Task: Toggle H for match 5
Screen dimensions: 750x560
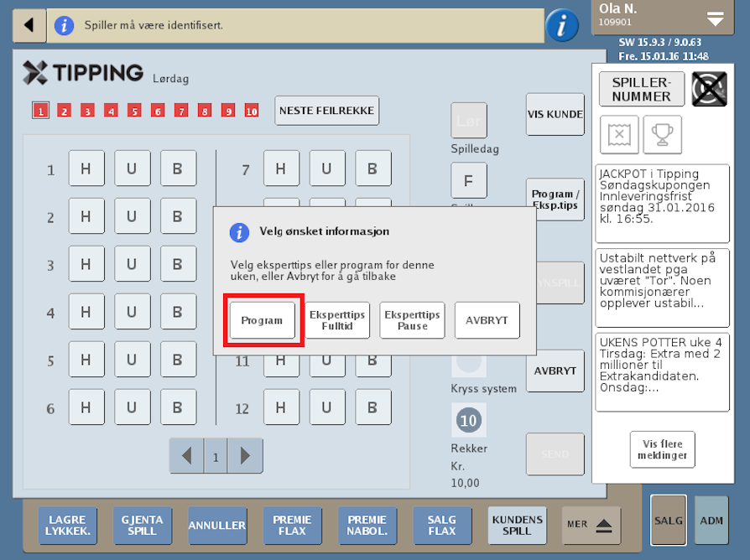Action: click(x=86, y=360)
